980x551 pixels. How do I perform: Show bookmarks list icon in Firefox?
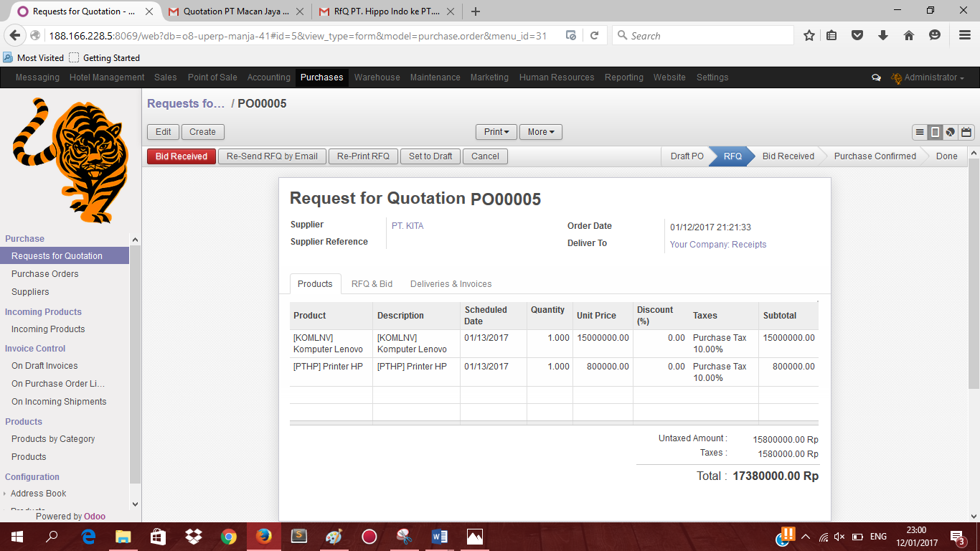pos(831,35)
